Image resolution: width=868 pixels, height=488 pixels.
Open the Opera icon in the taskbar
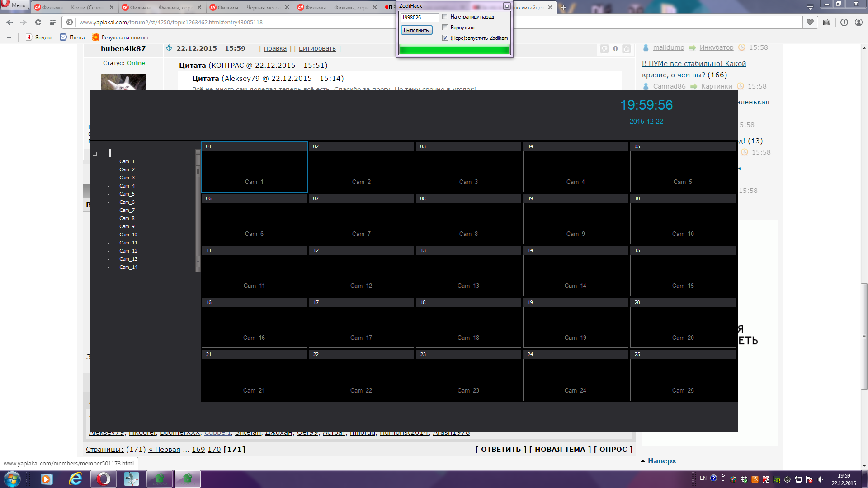pyautogui.click(x=103, y=479)
